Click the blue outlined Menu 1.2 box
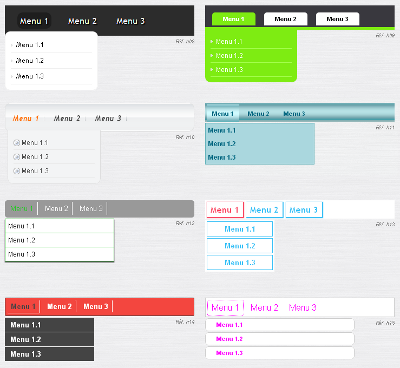The height and width of the screenshot is (368, 400). pyautogui.click(x=240, y=246)
